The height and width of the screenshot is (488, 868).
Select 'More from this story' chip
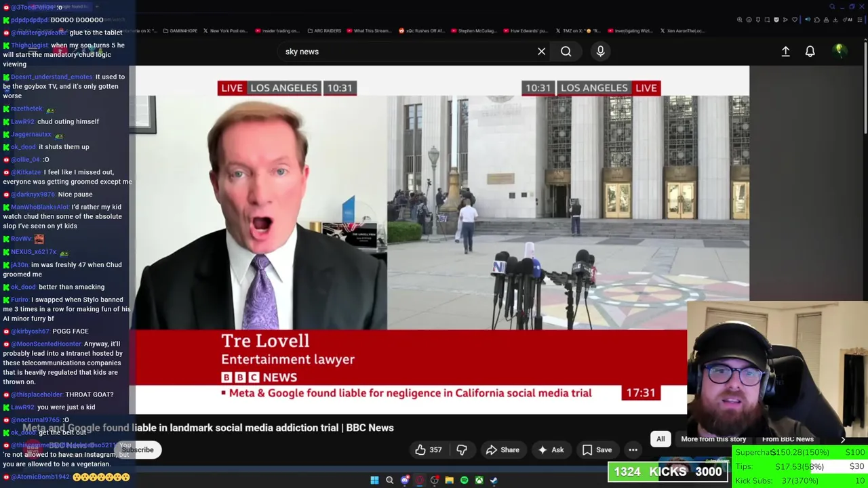point(713,439)
